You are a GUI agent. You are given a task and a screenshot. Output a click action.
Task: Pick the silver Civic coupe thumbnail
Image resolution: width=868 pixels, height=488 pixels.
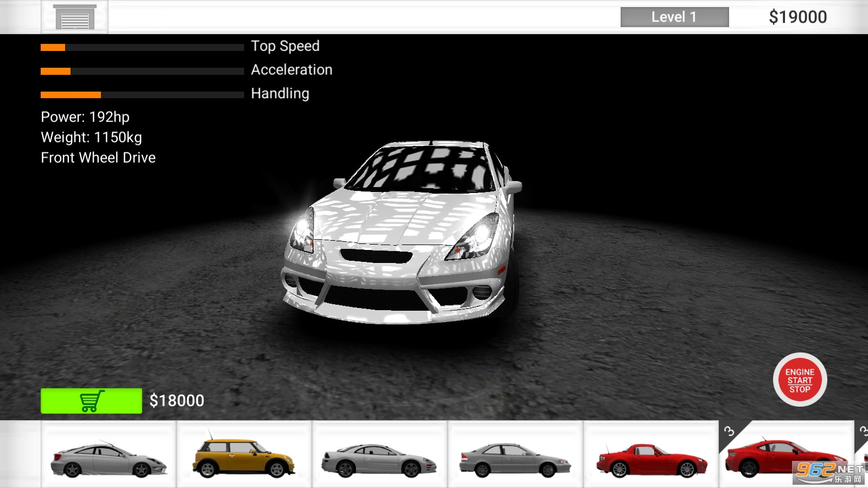coord(515,454)
